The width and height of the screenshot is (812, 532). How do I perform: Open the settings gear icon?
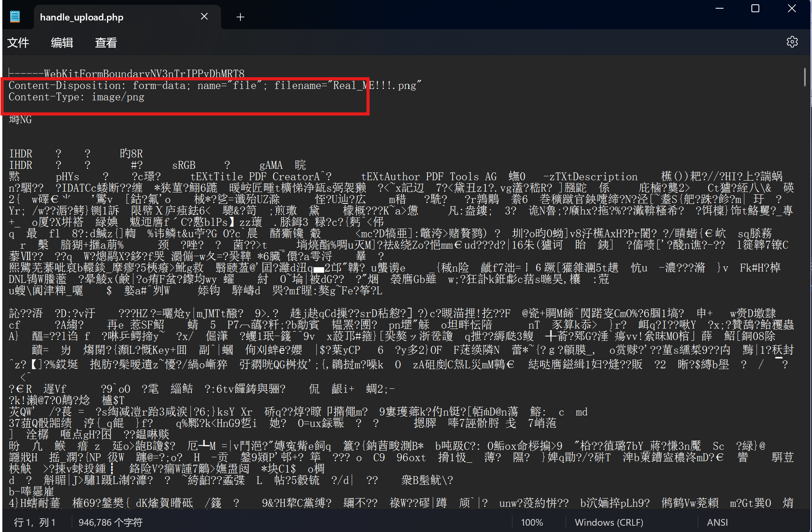(792, 42)
